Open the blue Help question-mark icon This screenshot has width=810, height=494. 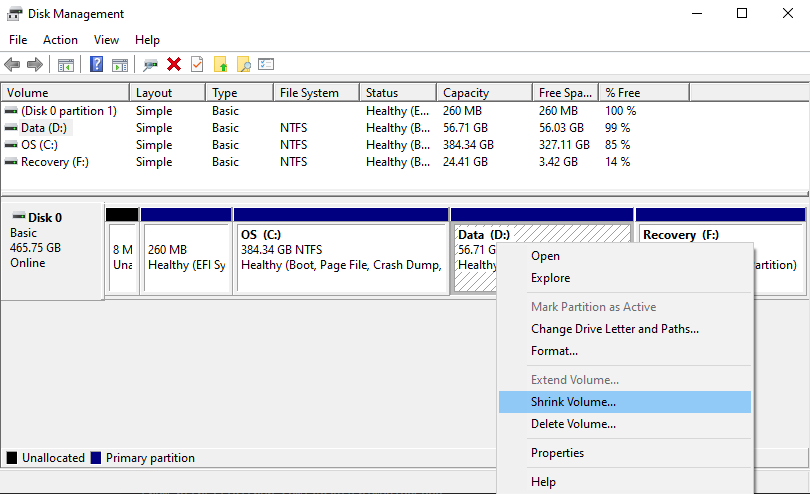(96, 64)
